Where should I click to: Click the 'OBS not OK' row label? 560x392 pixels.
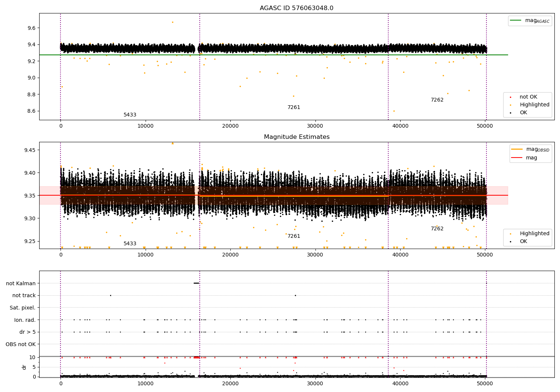[21, 345]
